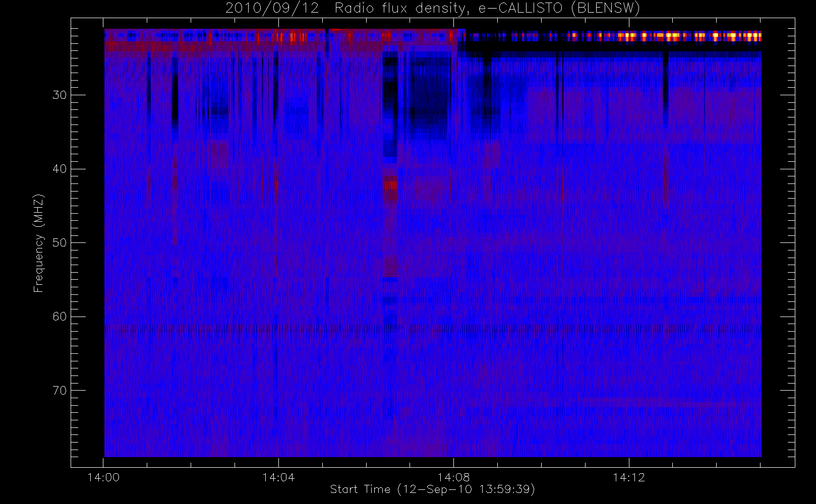
Task: Click the 'Start Time (12-Sep-10 13:59:39)' label
Action: point(432,489)
